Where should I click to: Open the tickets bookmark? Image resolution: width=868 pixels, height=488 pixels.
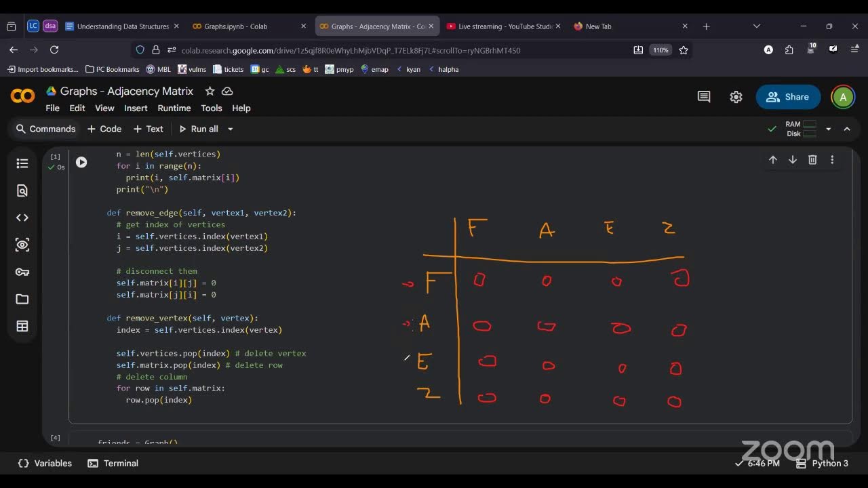tap(229, 69)
